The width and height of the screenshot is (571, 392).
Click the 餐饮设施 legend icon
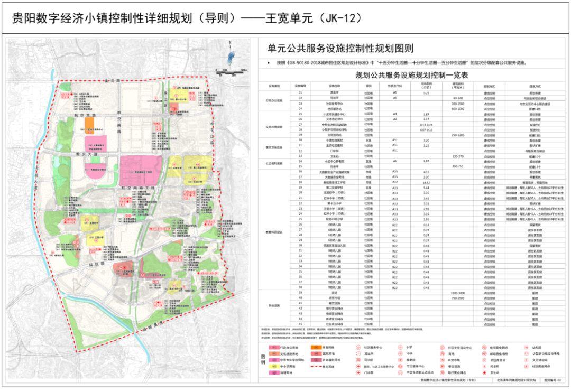(x=442, y=367)
